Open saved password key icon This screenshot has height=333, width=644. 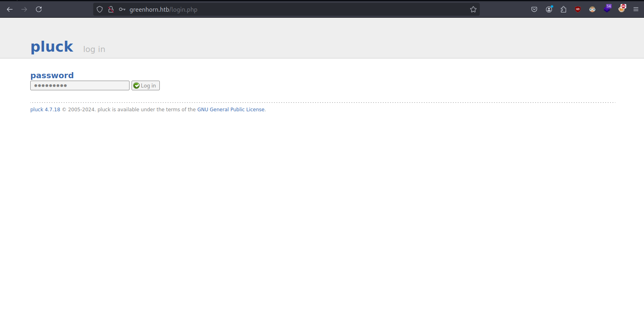(x=122, y=9)
